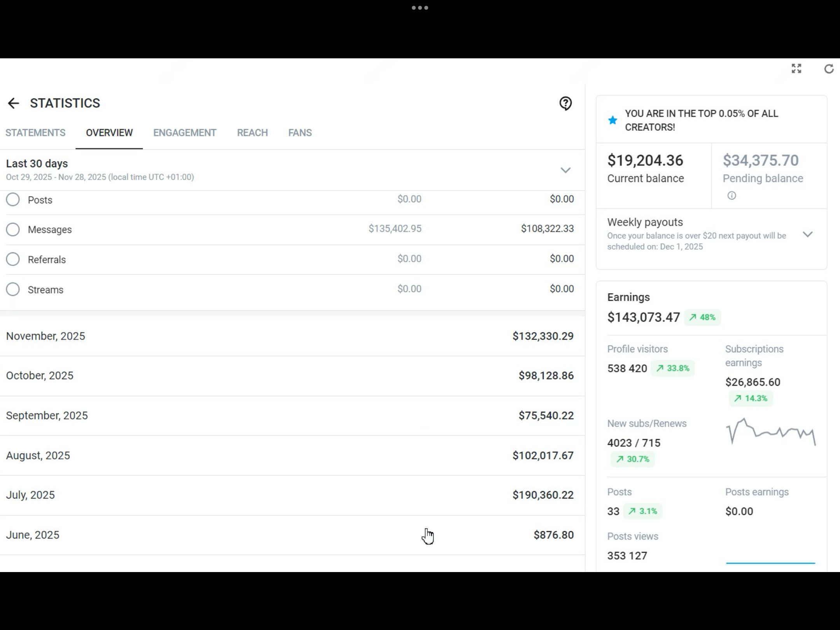Select the Posts radio button
Screen dimensions: 840x630
click(13, 199)
